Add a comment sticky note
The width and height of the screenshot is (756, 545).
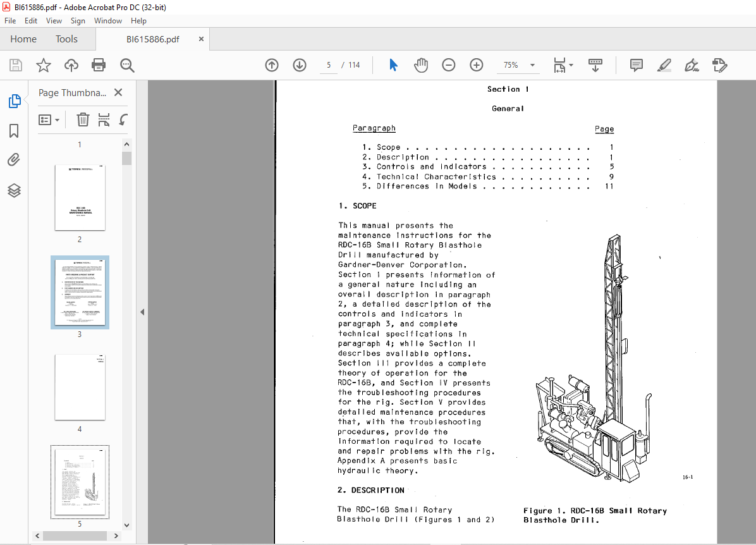(x=637, y=65)
